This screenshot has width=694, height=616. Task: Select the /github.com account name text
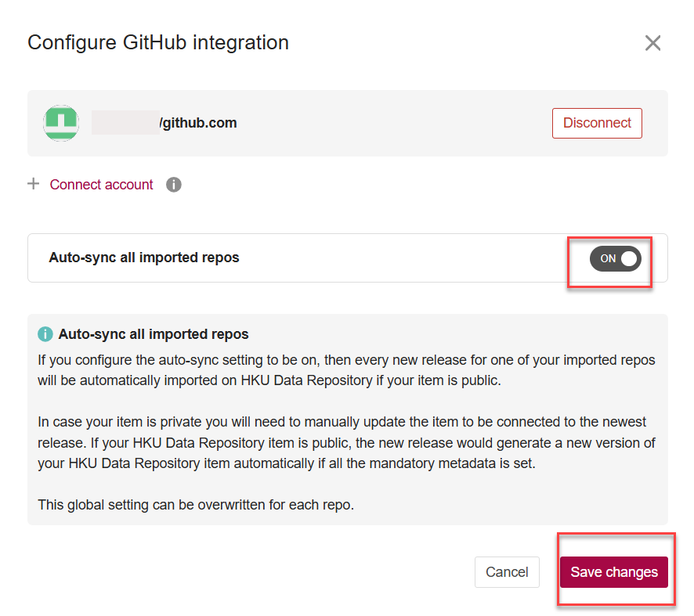(198, 123)
